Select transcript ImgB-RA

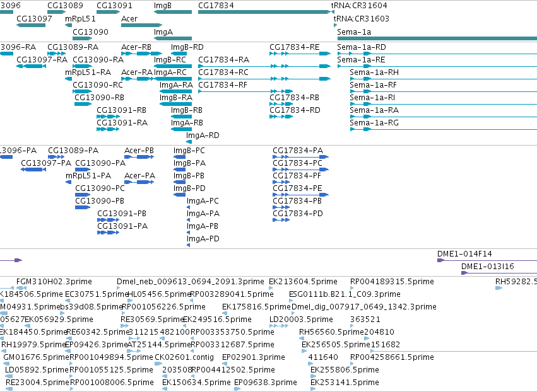pos(176,98)
